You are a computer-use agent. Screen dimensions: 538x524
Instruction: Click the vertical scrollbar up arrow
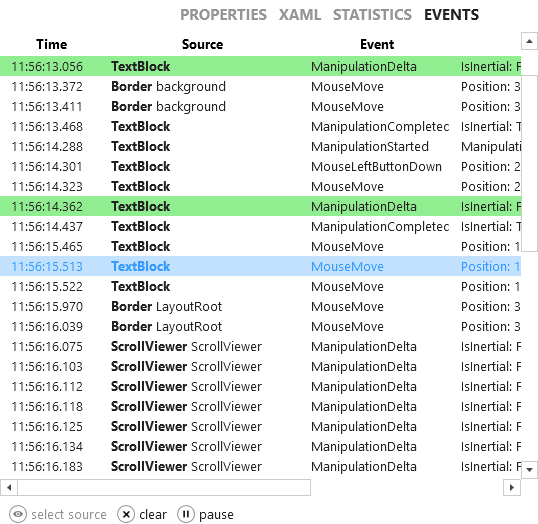click(529, 41)
